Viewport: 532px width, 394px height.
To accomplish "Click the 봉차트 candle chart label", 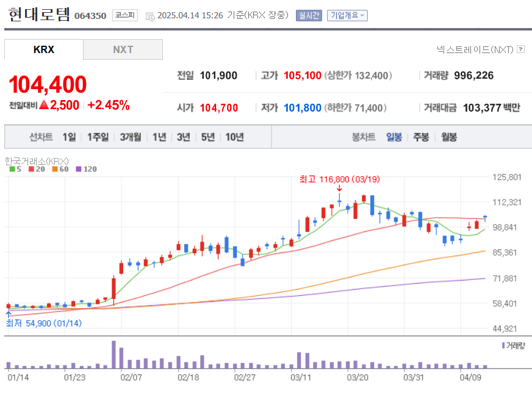I will tap(364, 137).
